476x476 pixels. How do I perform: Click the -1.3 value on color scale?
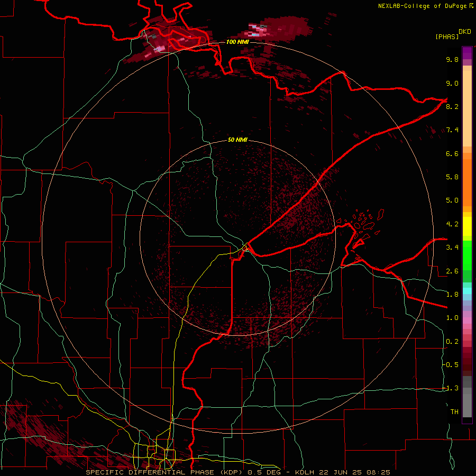[450, 388]
